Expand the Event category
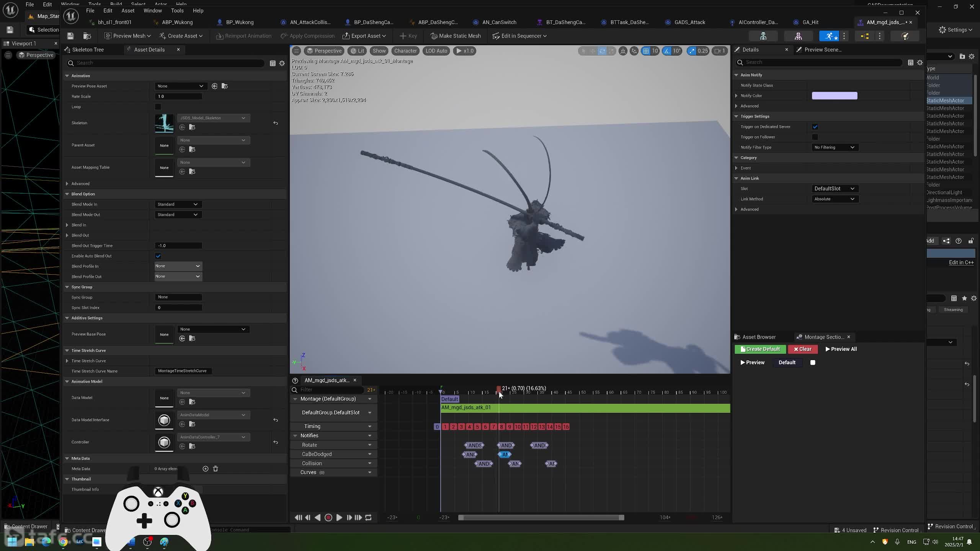The height and width of the screenshot is (551, 980). 736,168
